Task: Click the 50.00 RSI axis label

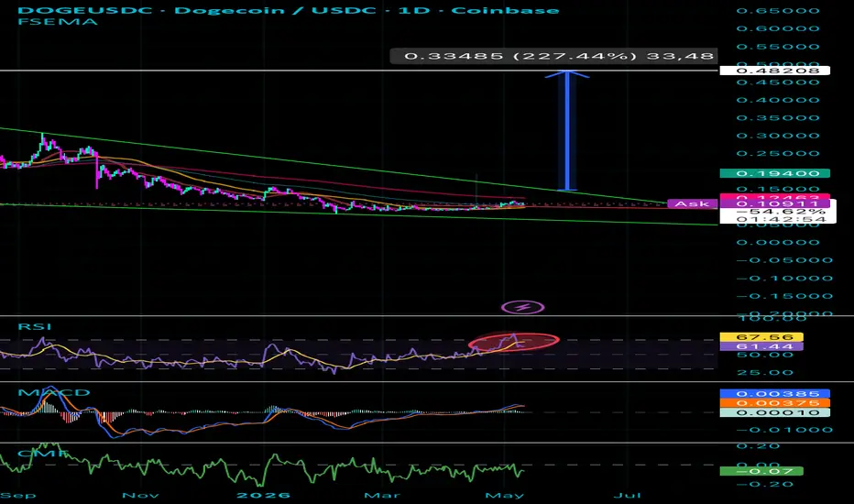Action: 765,355
